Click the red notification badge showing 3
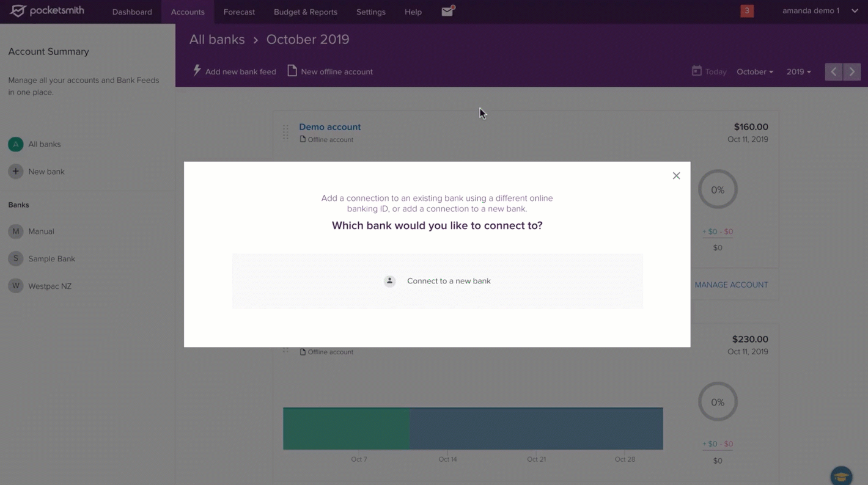Viewport: 868px width, 485px height. click(746, 11)
